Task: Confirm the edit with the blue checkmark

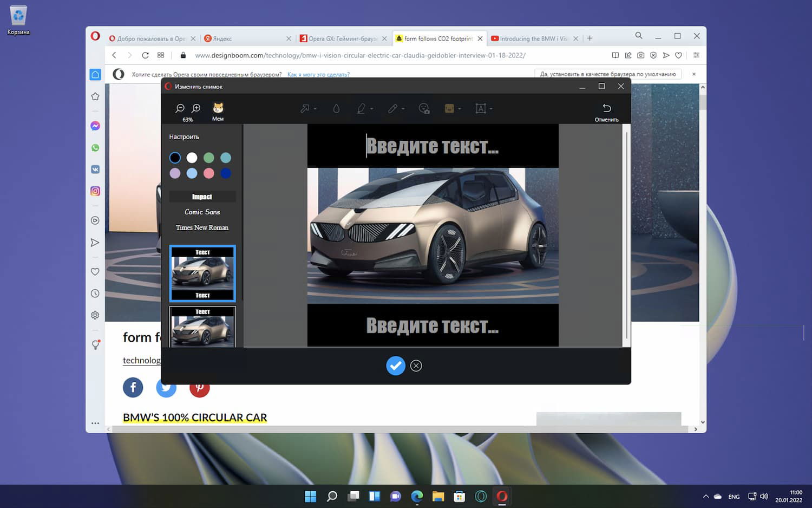Action: tap(396, 366)
